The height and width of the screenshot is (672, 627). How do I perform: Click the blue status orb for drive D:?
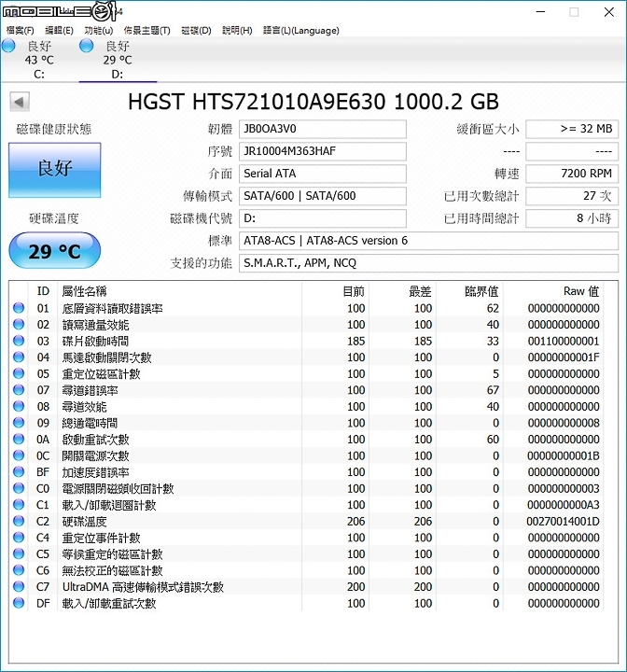point(87,46)
